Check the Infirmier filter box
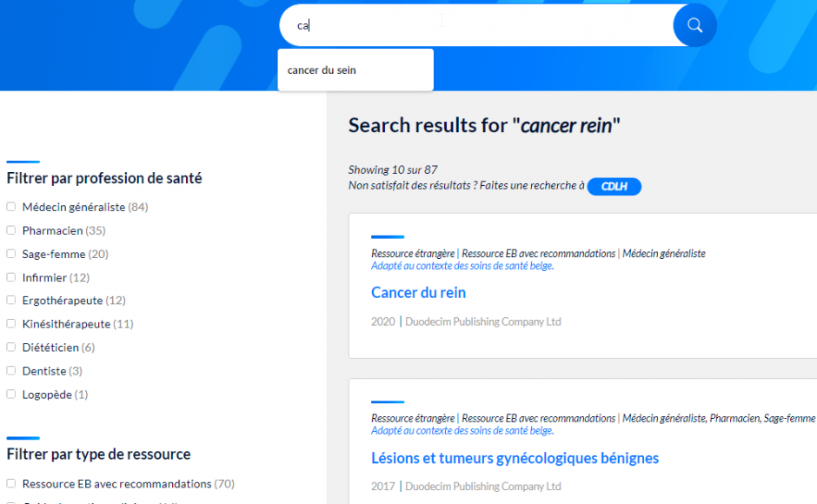This screenshot has width=817, height=504. pos(11,276)
